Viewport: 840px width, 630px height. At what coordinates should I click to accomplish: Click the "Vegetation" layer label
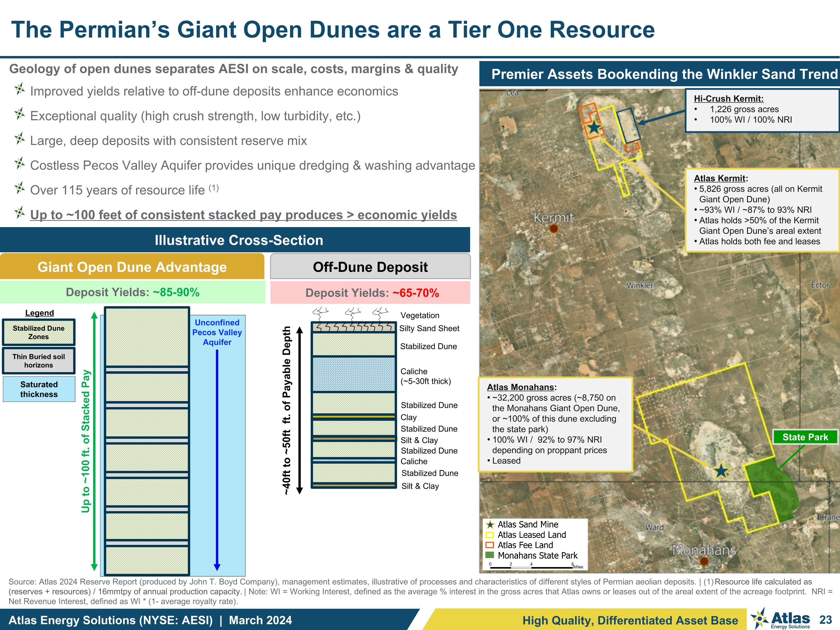[x=420, y=315]
